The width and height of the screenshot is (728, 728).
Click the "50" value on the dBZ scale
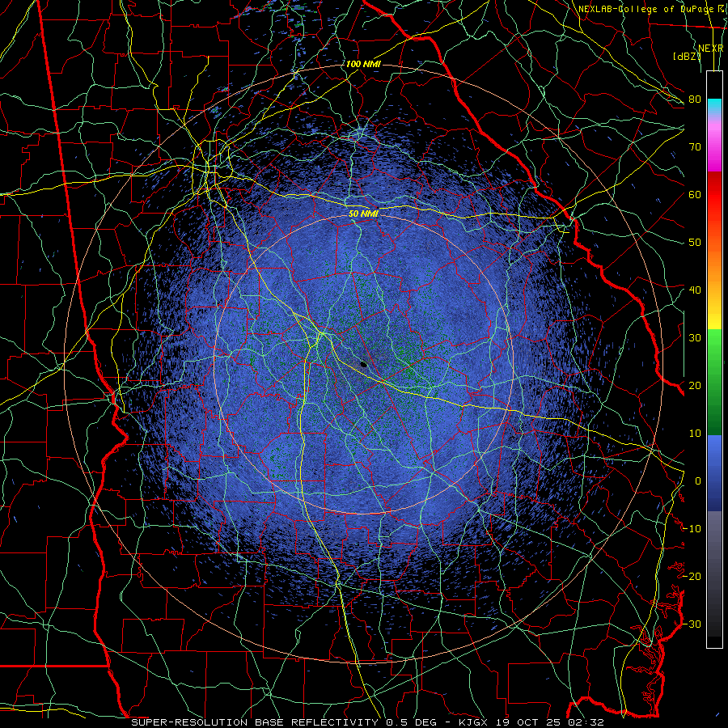click(x=695, y=243)
